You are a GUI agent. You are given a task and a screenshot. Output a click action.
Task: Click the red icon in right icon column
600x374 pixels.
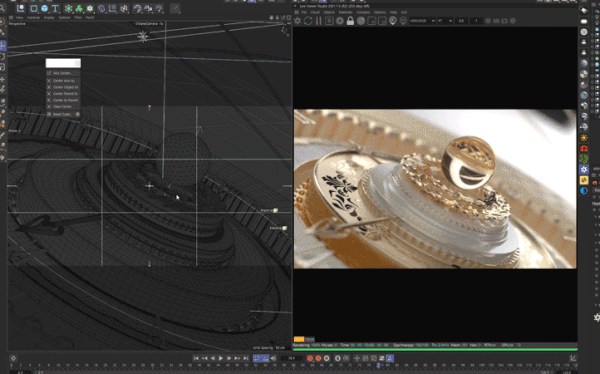pyautogui.click(x=584, y=148)
